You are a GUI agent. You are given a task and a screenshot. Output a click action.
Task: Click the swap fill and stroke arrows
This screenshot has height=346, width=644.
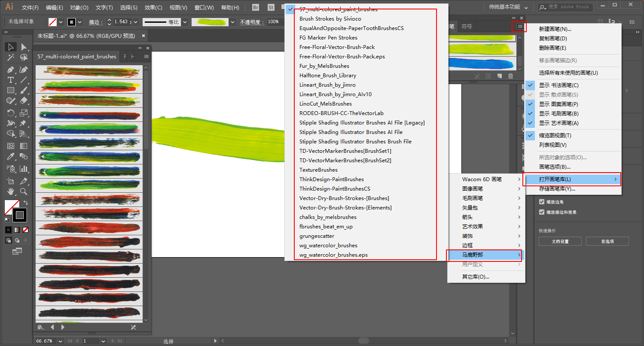(x=26, y=203)
